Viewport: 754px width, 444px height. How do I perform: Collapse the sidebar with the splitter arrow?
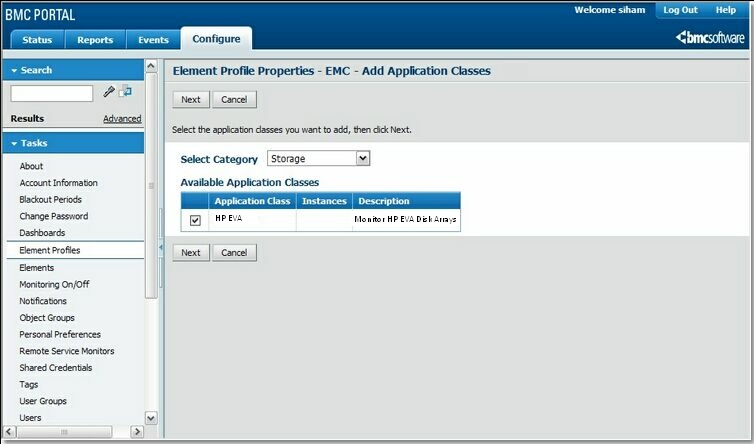(x=161, y=247)
